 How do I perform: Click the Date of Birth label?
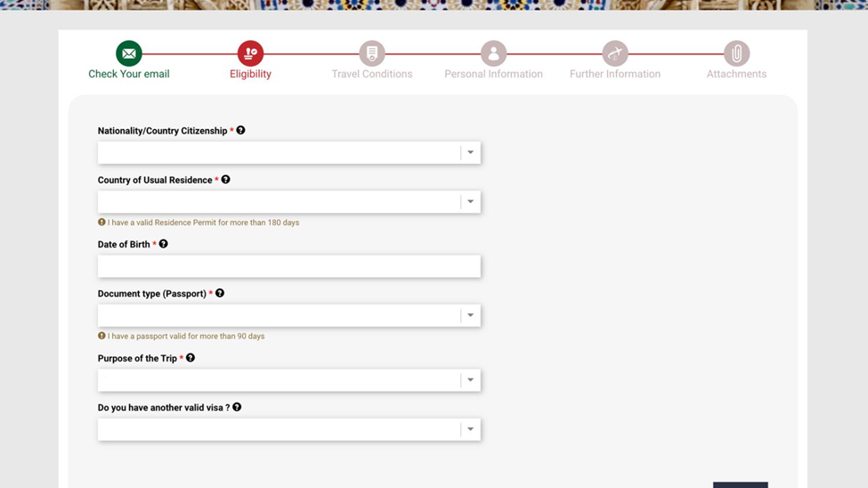pos(124,244)
